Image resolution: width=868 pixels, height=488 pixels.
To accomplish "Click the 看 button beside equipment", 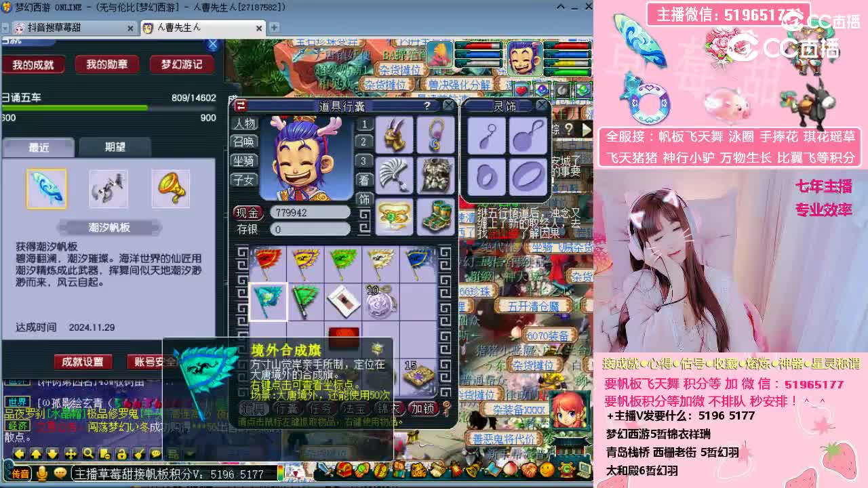I will coord(364,180).
